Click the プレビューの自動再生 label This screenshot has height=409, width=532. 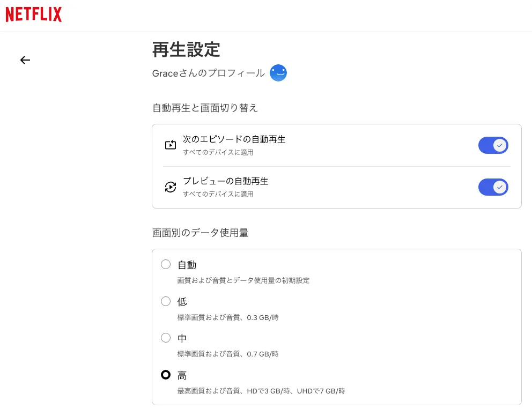[x=226, y=181]
